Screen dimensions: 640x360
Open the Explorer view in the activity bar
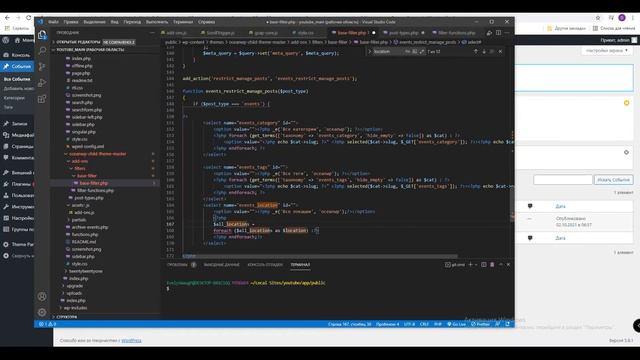pos(42,35)
